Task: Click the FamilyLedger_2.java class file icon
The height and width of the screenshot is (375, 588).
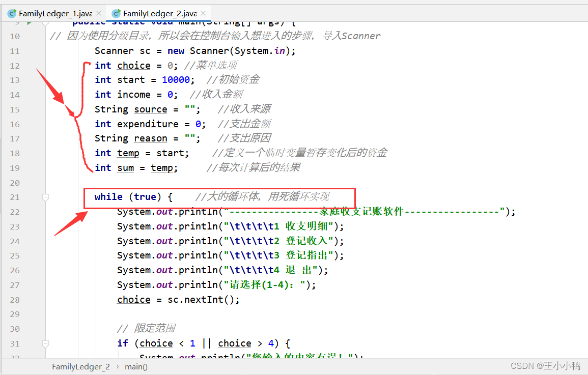Action: (116, 14)
